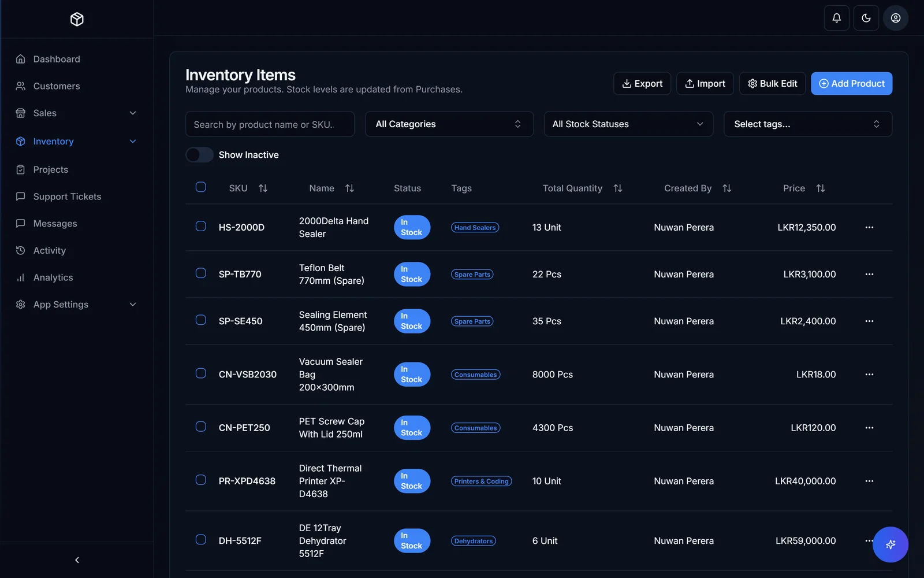924x578 pixels.
Task: Click the Export button
Action: (x=642, y=83)
